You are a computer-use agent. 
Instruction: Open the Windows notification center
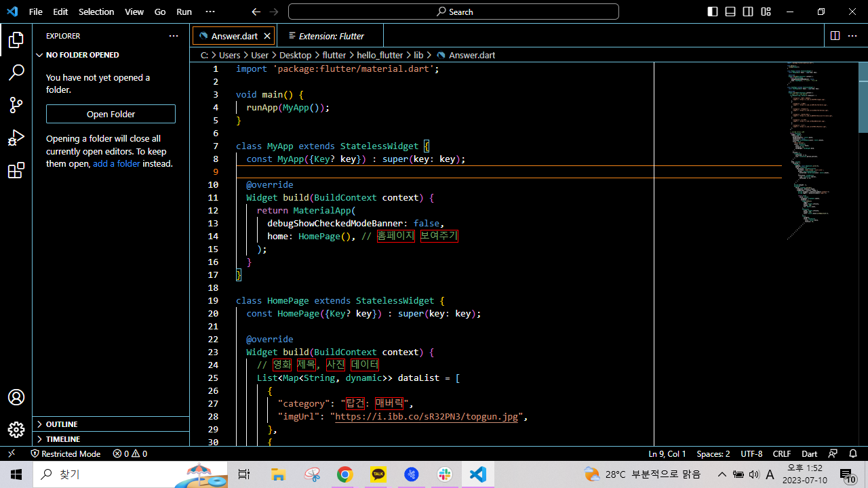[848, 475]
